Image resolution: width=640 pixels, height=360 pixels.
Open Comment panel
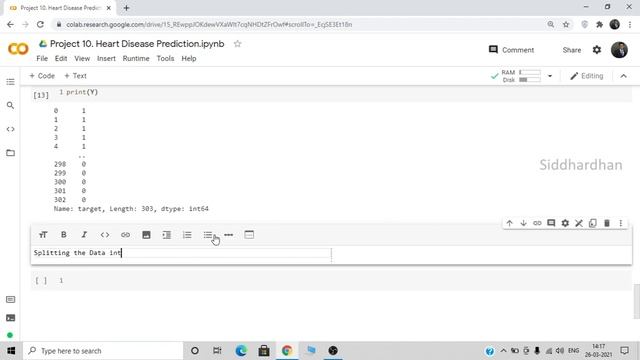[x=511, y=50]
